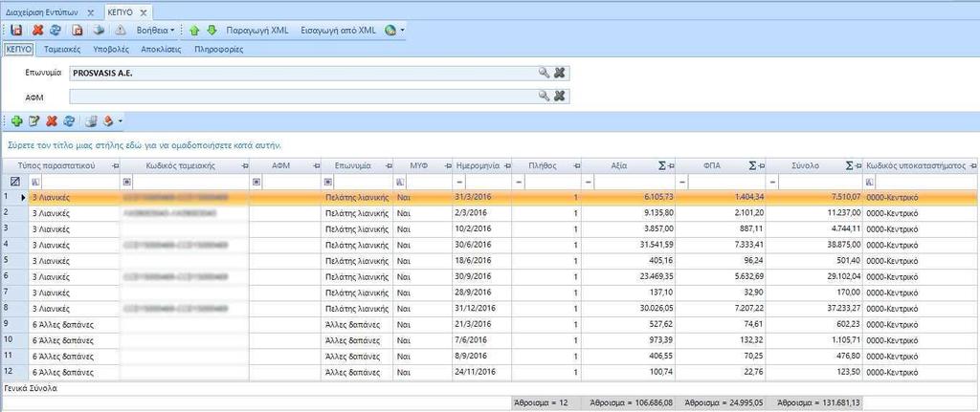Image resolution: width=980 pixels, height=412 pixels.
Task: Click the sum icon in Αξία column header
Action: [x=661, y=166]
